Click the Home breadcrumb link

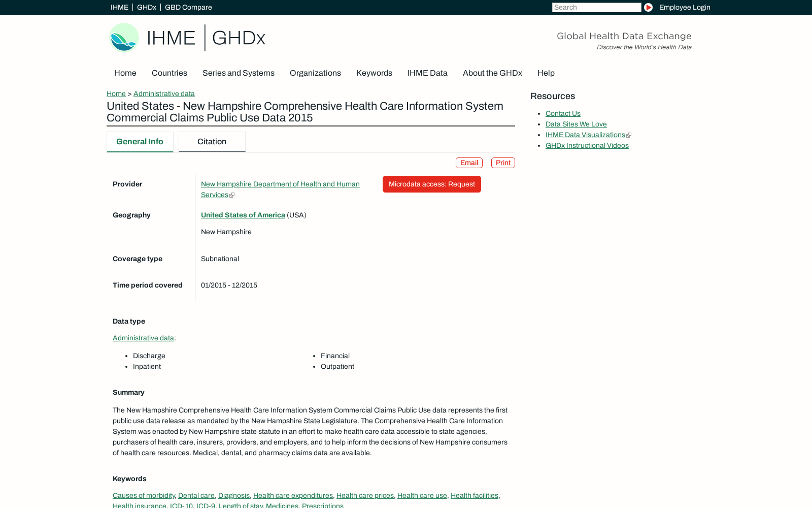116,93
